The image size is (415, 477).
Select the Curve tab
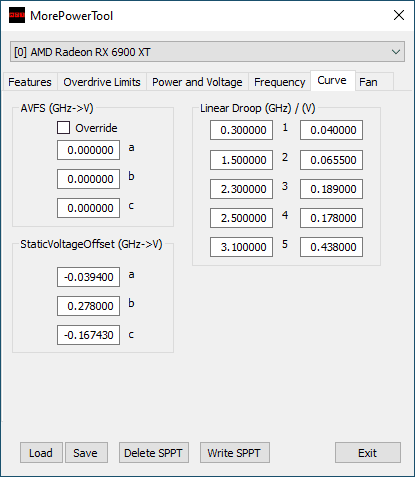tap(332, 80)
